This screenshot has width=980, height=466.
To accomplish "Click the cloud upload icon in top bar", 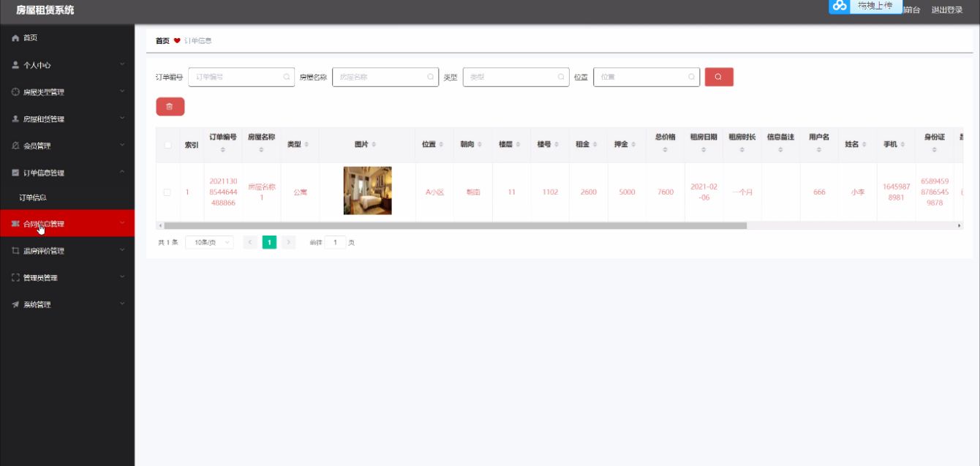I will tap(840, 6).
